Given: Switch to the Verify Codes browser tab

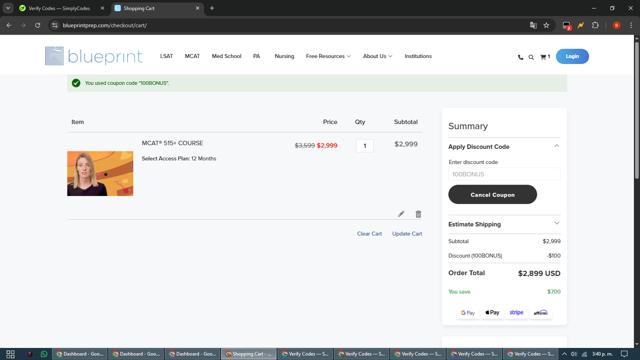Looking at the screenshot, I should [61, 8].
